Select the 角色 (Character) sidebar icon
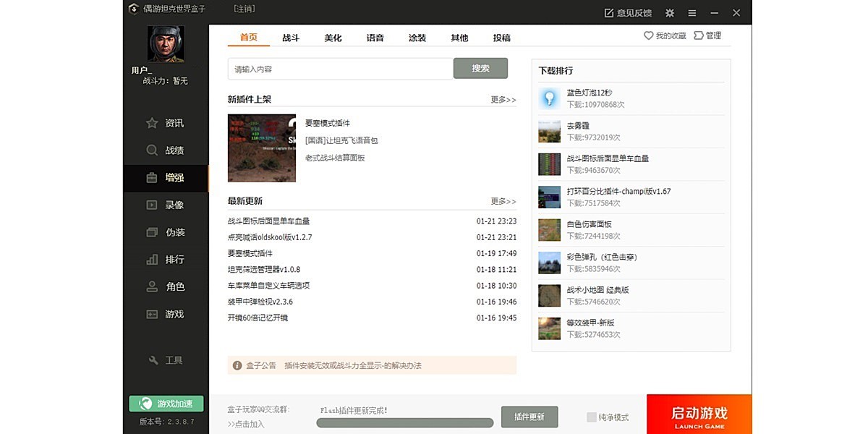Viewport: 868px width, 434px height. pos(166,286)
